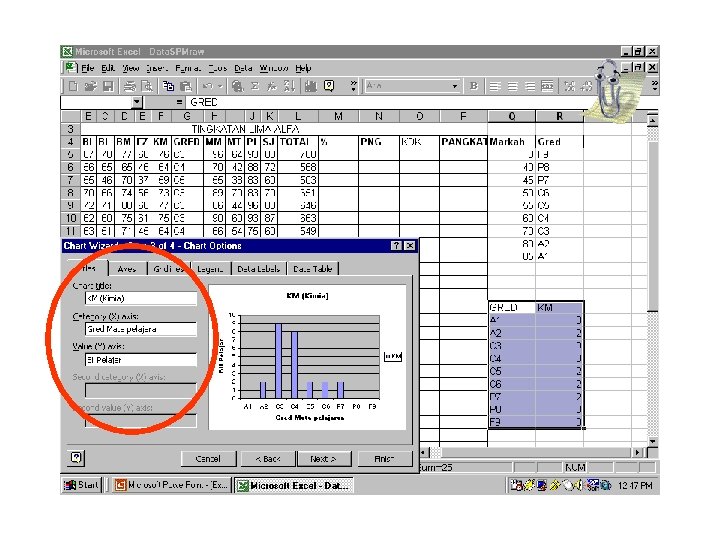Click the Align Left toolbar icon
The height and width of the screenshot is (540, 720).
(x=495, y=86)
